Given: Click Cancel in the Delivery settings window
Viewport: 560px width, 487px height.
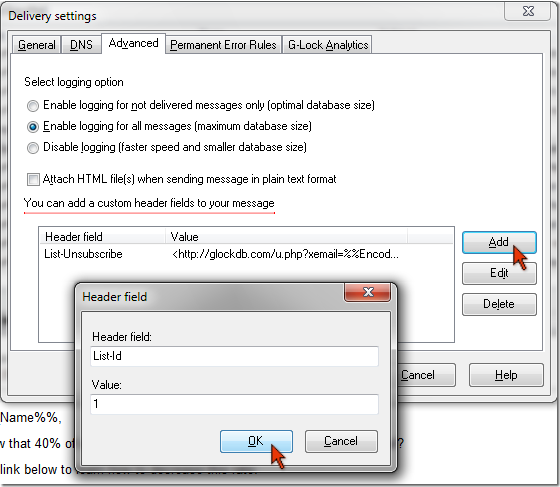Looking at the screenshot, I should click(425, 375).
